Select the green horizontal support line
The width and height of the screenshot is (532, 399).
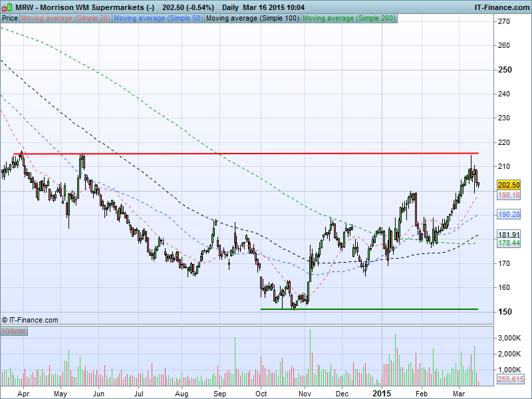pyautogui.click(x=369, y=309)
